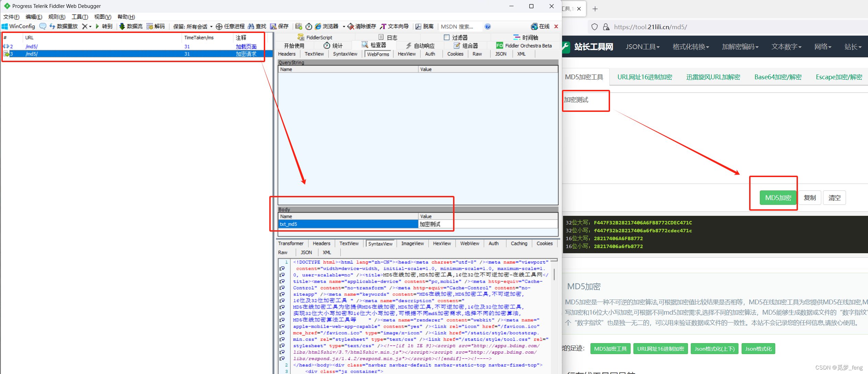Toggle the 解码 decode option in toolbar
Screen dimensions: 868x374
coord(156,26)
